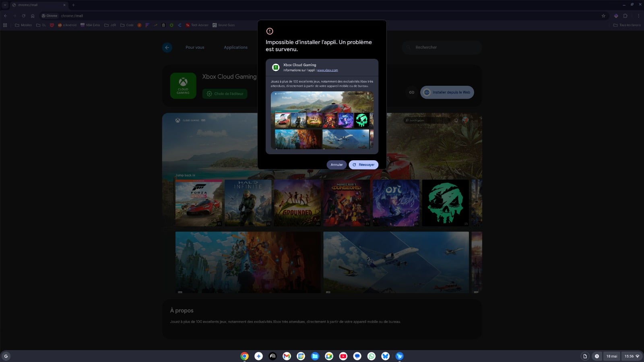Open the DL bookmark folder

(x=41, y=25)
